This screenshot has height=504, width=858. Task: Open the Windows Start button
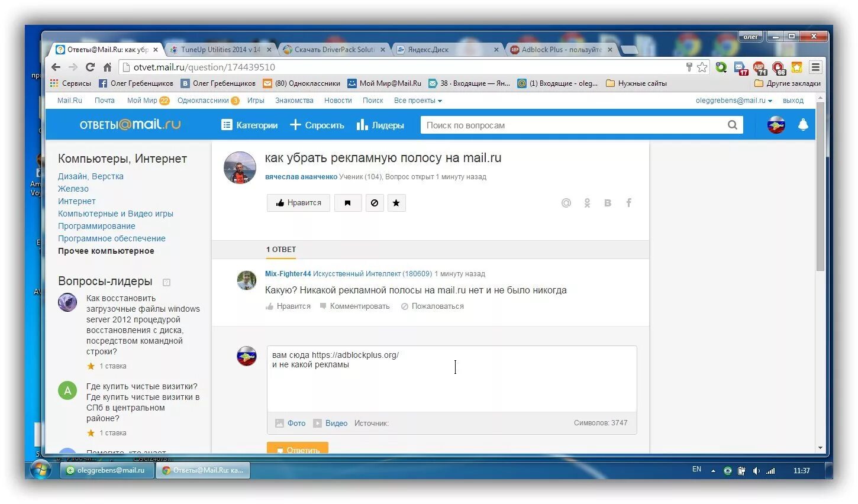click(x=40, y=471)
